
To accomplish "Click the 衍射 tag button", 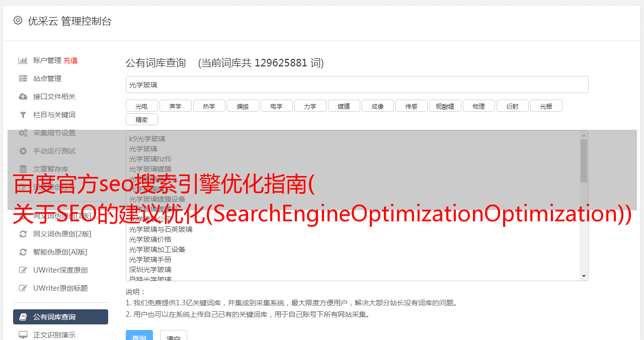I will (x=513, y=106).
